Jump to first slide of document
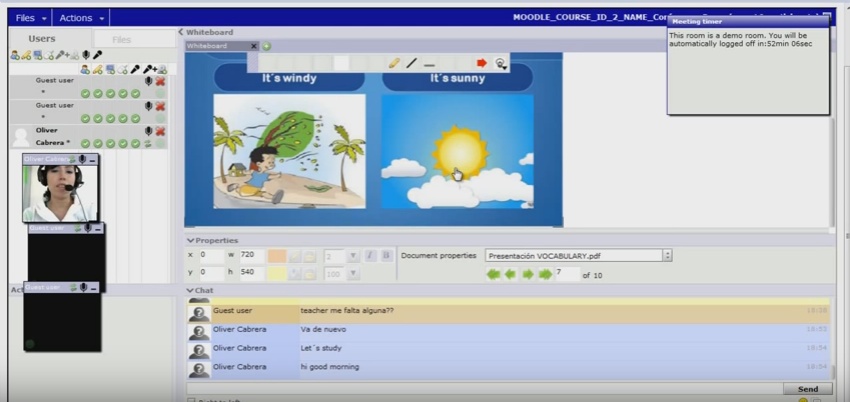 (492, 274)
